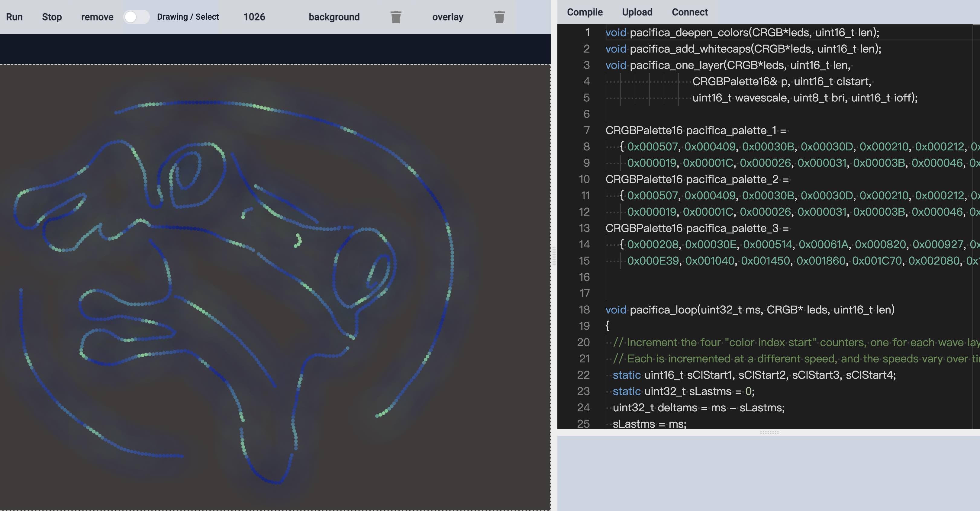This screenshot has height=511, width=980.
Task: Compile the pacifica sketch
Action: pyautogui.click(x=584, y=12)
